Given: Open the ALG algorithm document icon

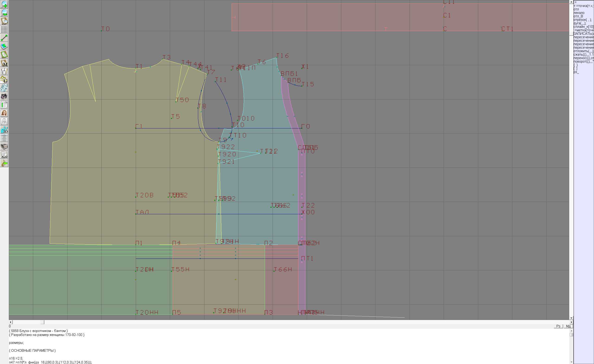Looking at the screenshot, I should tap(4, 155).
